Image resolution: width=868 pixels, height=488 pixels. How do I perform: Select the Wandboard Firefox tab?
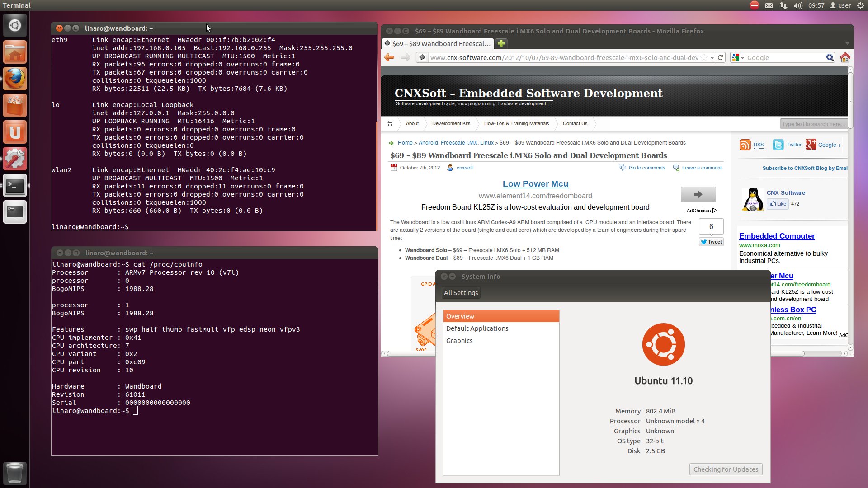pyautogui.click(x=438, y=43)
